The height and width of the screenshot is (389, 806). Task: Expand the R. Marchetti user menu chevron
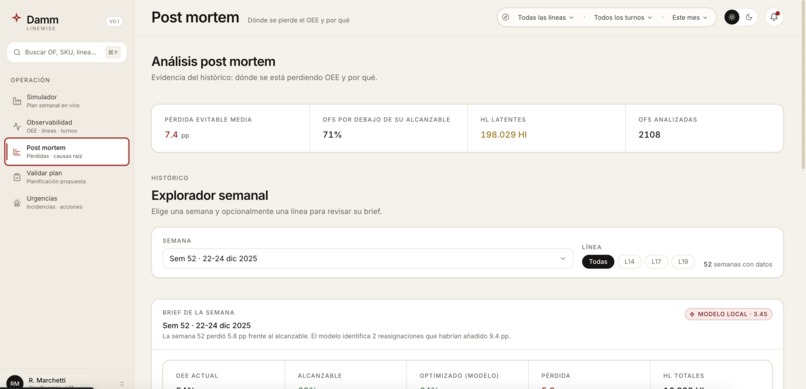[122, 383]
